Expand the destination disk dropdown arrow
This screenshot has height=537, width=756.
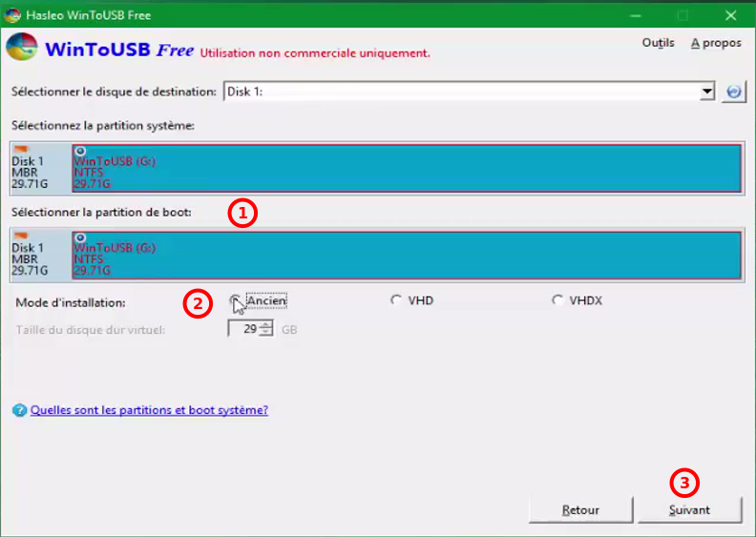706,92
